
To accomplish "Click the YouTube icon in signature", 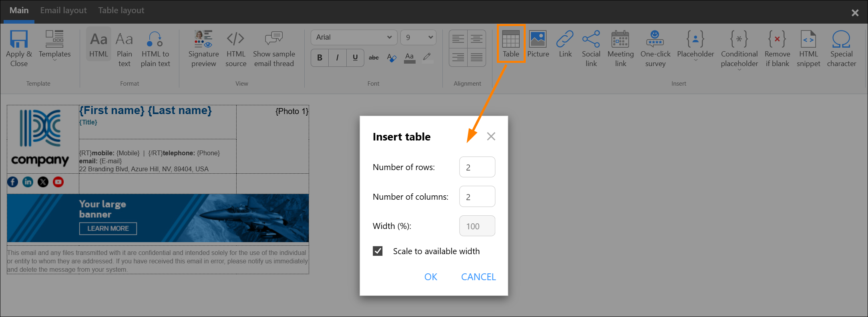I will 58,182.
